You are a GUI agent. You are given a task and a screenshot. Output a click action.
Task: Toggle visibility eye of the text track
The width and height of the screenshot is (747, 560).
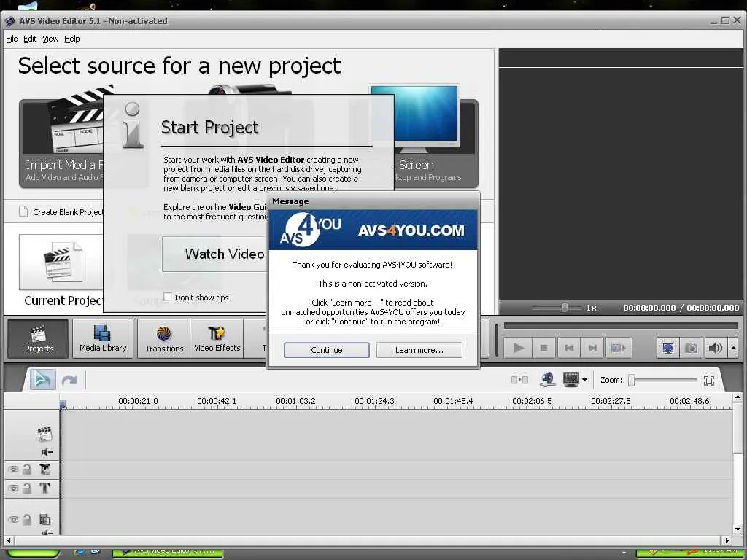tap(13, 488)
